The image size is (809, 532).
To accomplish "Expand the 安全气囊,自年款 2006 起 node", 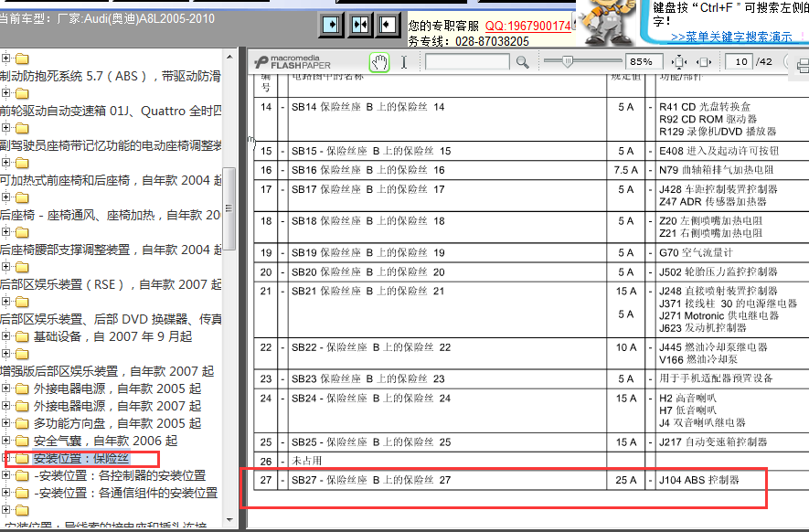I will coord(5,441).
